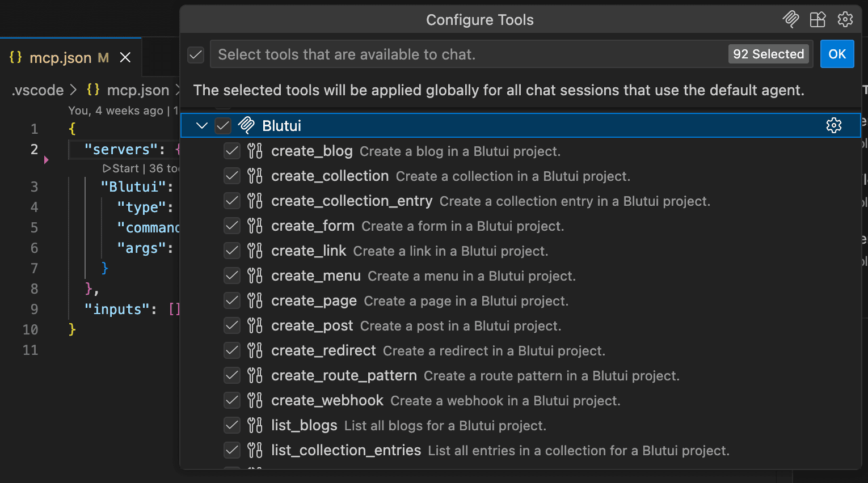The height and width of the screenshot is (483, 868).
Task: Click the Blutui MCP server icon
Action: tap(246, 125)
